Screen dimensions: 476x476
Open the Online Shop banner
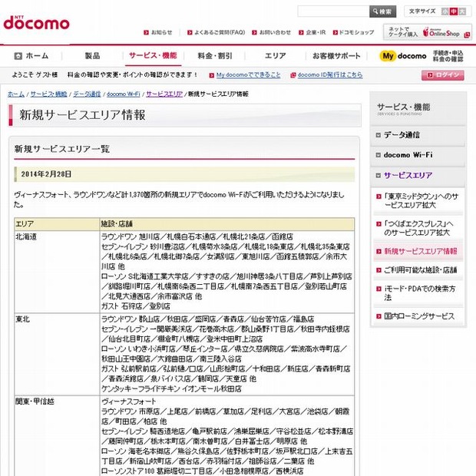(427, 32)
